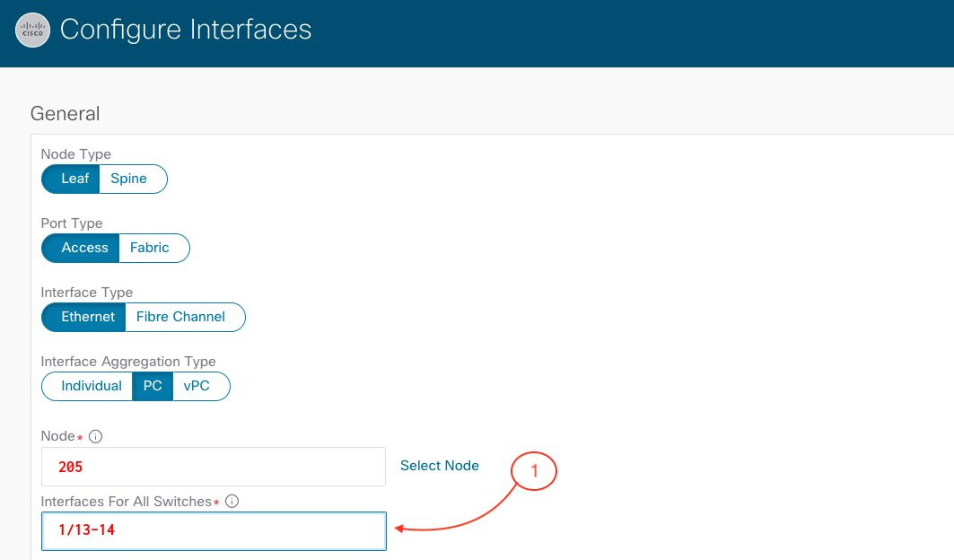
Task: Select Leaf node type
Action: (74, 179)
